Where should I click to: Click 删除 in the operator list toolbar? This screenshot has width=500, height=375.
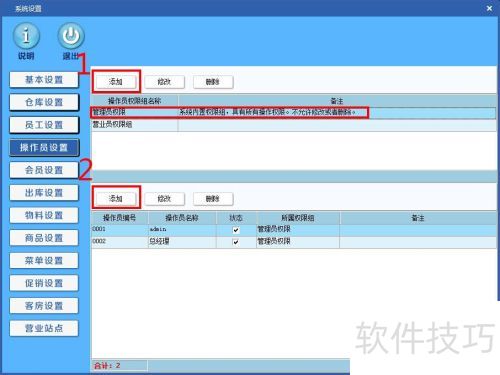[x=213, y=199]
